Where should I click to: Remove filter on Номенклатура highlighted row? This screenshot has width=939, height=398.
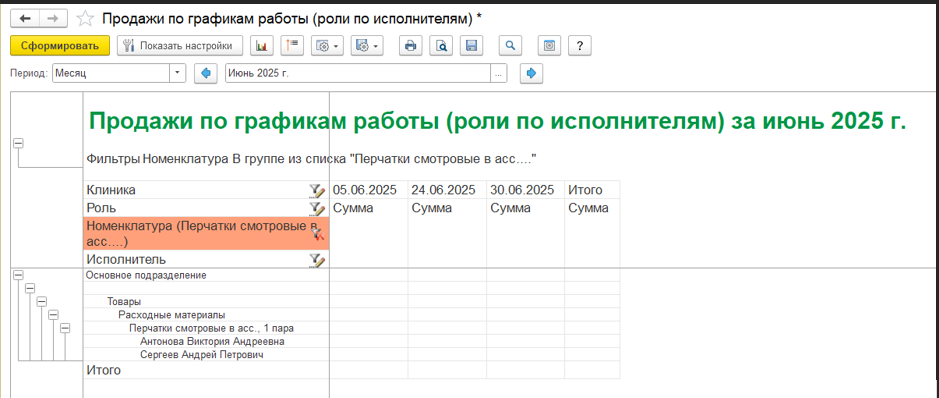click(317, 233)
